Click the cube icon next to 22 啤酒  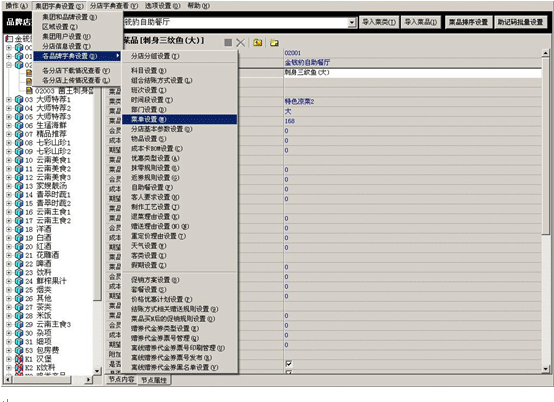[19, 264]
